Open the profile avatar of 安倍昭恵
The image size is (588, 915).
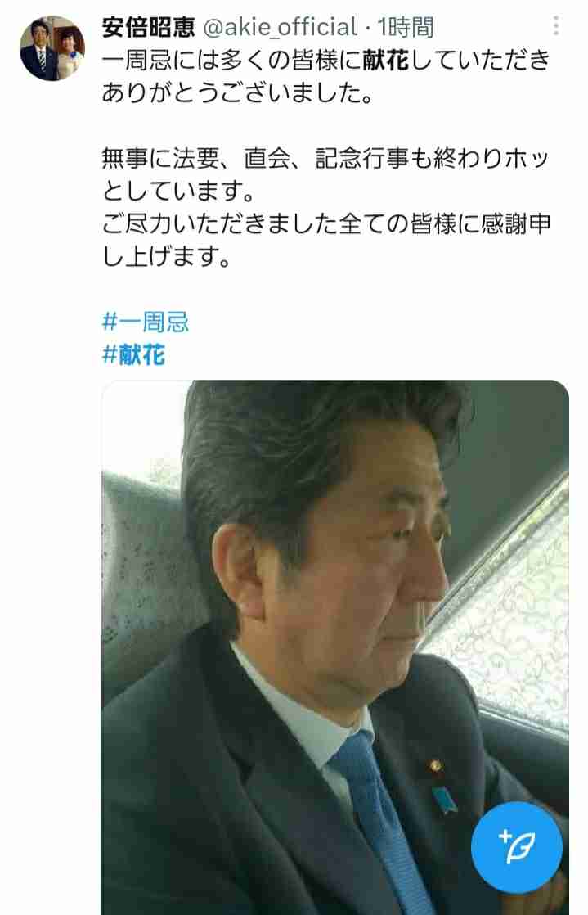click(52, 48)
